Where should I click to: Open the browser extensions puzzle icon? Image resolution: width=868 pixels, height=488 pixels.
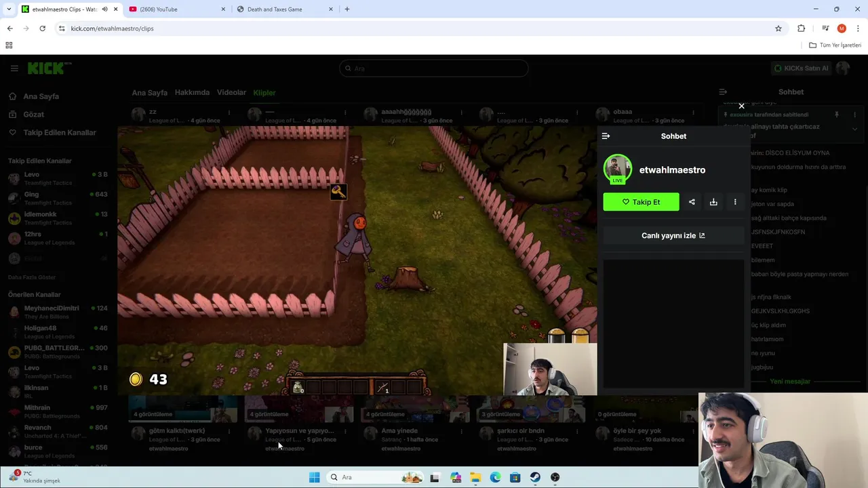pyautogui.click(x=802, y=28)
